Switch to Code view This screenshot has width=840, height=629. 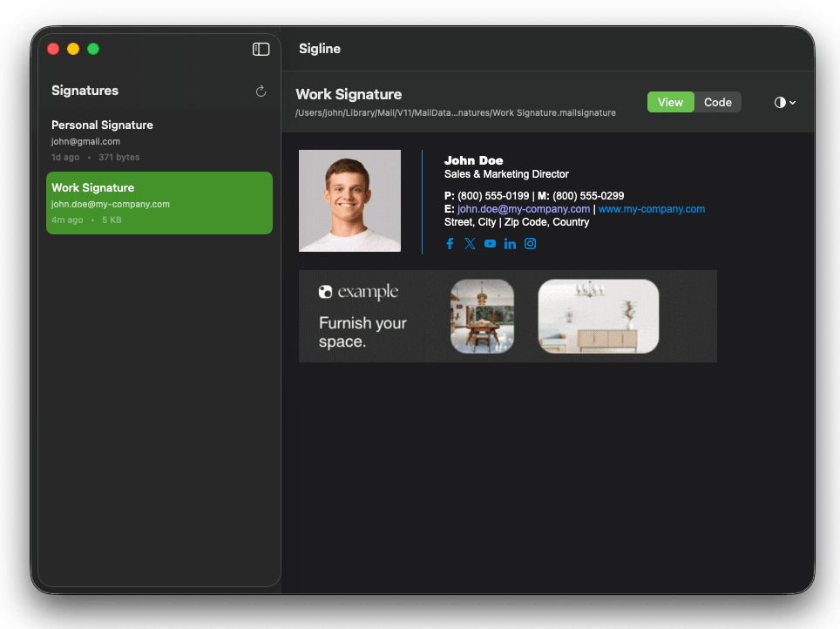point(717,102)
